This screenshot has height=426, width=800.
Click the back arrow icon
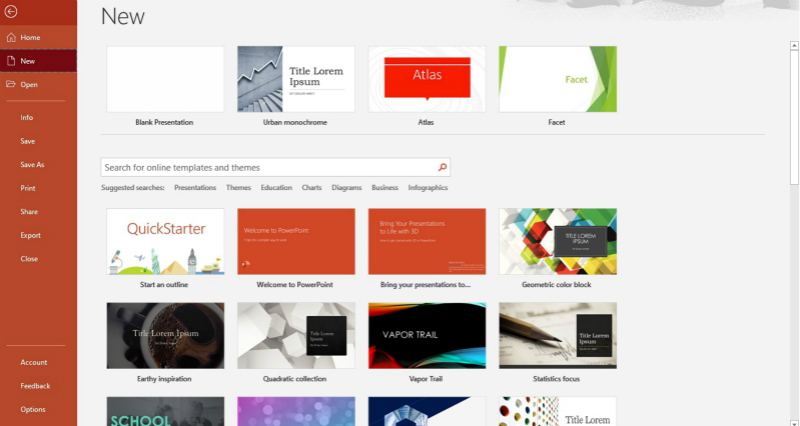point(10,11)
